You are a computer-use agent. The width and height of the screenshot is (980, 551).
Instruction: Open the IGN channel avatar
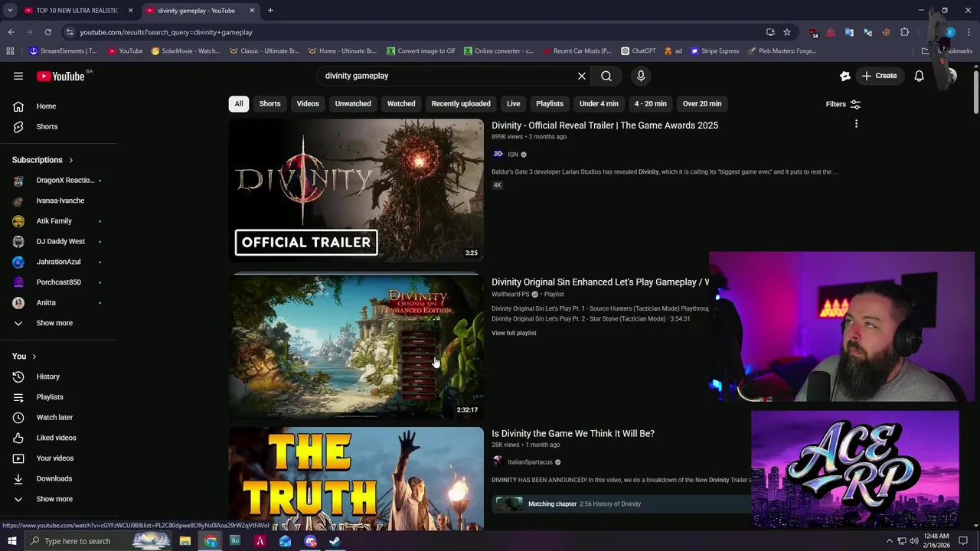tap(498, 154)
